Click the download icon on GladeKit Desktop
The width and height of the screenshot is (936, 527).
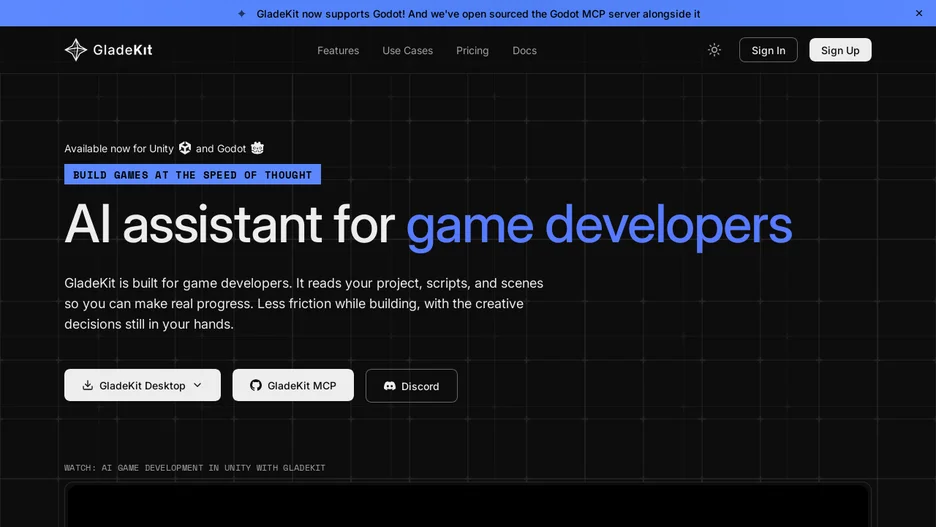(x=88, y=386)
